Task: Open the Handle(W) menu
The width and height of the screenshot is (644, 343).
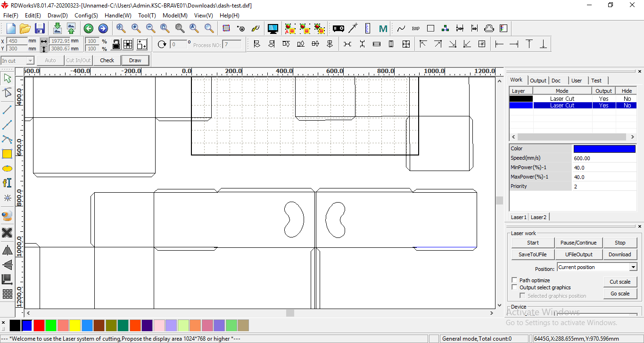Action: click(x=118, y=15)
